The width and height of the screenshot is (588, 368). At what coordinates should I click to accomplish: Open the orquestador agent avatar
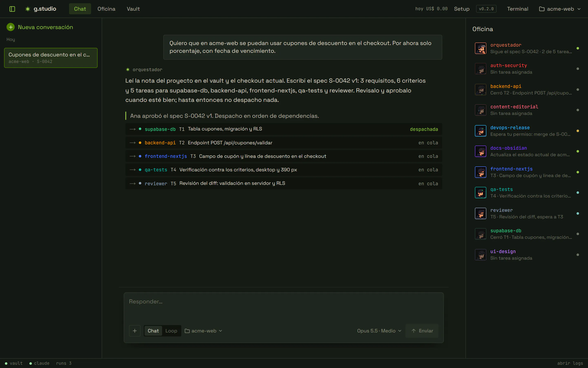point(480,48)
